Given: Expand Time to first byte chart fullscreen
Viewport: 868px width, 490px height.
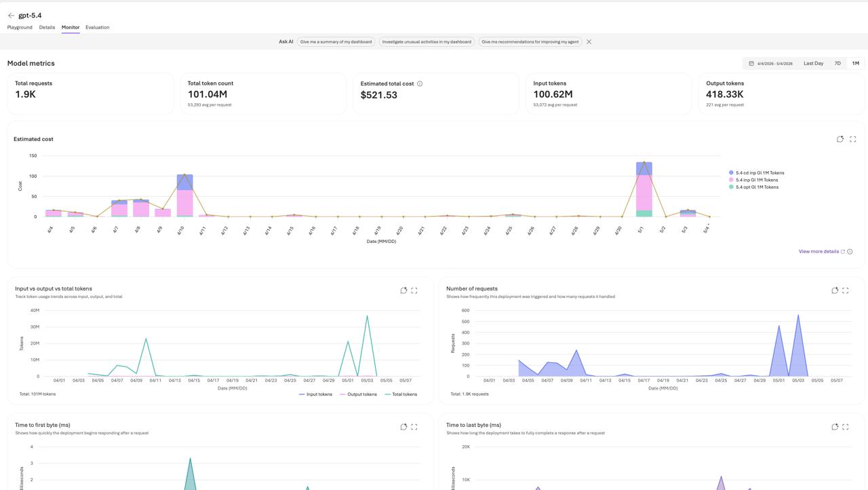Looking at the screenshot, I should coord(414,427).
